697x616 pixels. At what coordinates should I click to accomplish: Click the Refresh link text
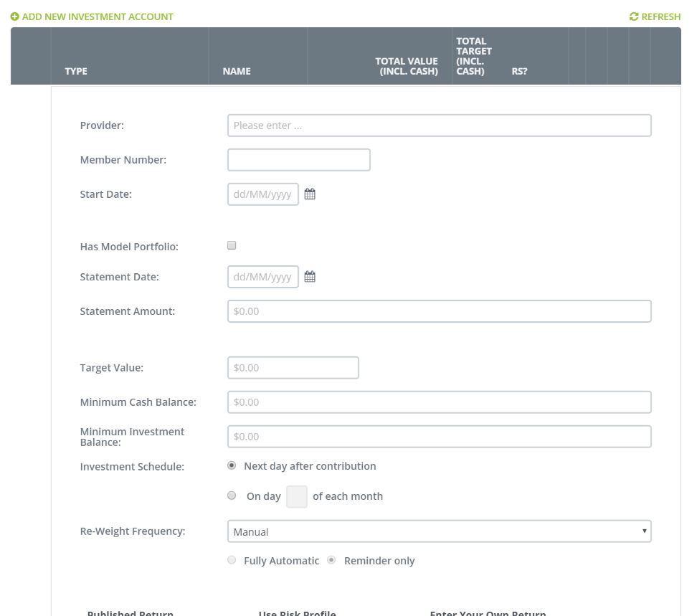pyautogui.click(x=660, y=16)
